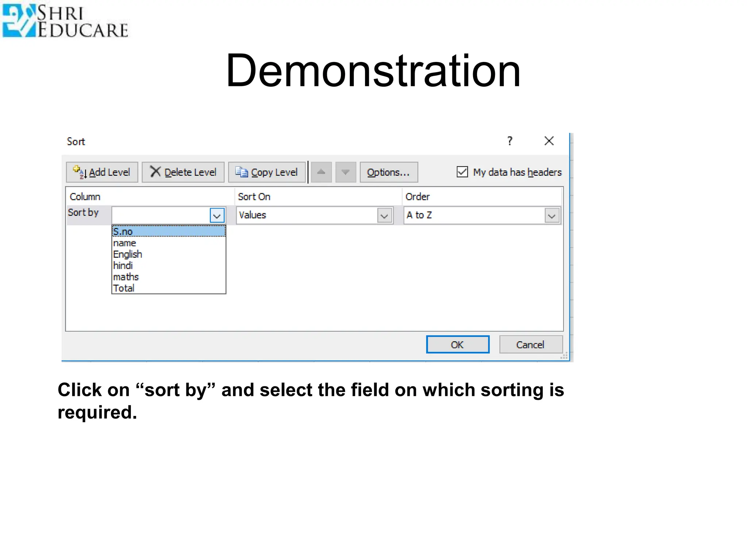Pick maths from the column list
The height and width of the screenshot is (560, 747).
pos(169,277)
